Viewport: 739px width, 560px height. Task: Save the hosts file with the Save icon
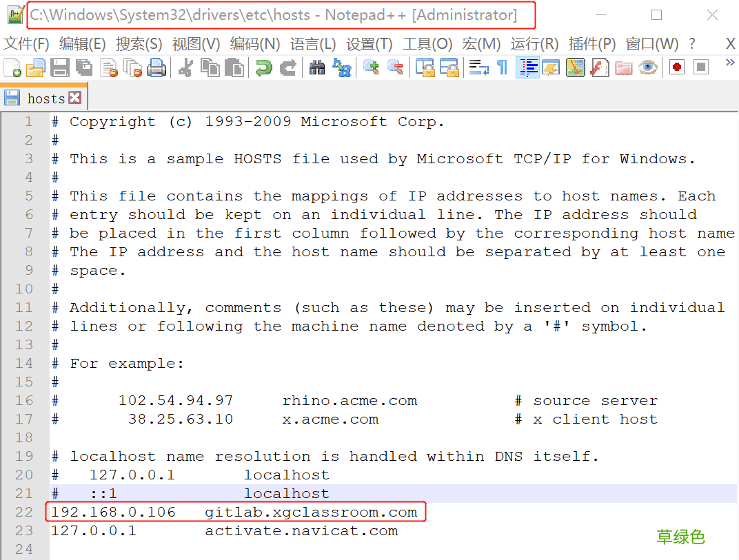tap(60, 68)
